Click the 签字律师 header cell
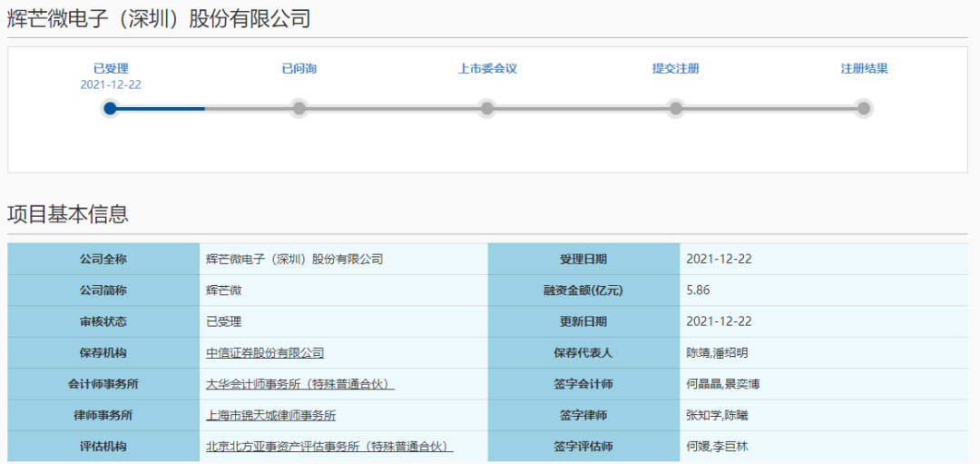Viewport: 980px width, 464px height. pyautogui.click(x=583, y=416)
